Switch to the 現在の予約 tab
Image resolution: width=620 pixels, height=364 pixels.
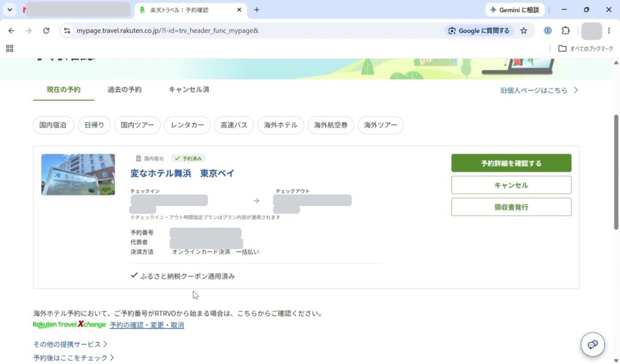[64, 89]
